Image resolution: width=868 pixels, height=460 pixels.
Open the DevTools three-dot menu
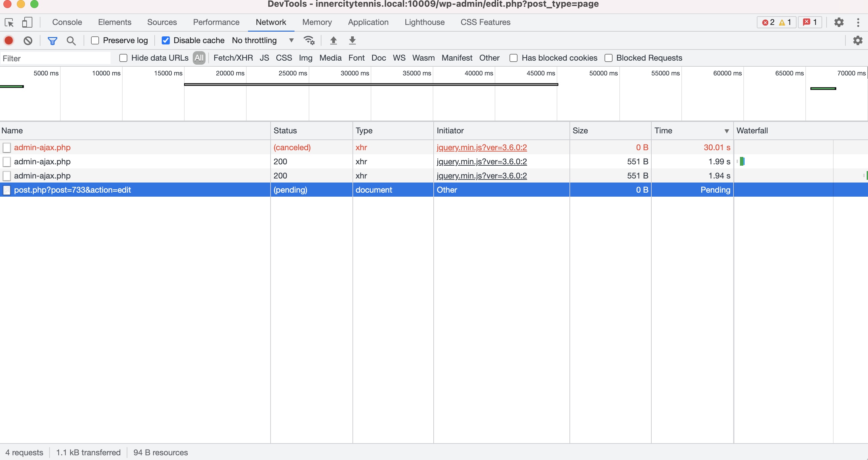click(858, 23)
